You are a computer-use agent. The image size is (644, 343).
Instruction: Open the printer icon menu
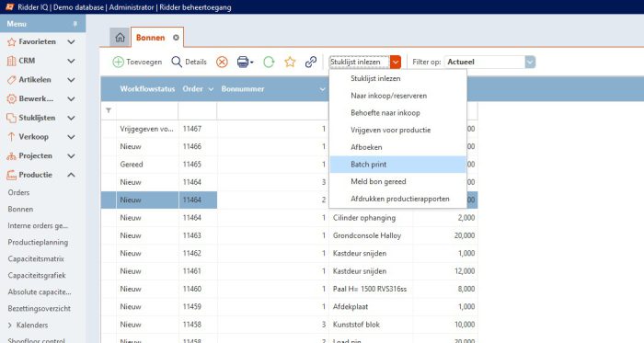[245, 62]
